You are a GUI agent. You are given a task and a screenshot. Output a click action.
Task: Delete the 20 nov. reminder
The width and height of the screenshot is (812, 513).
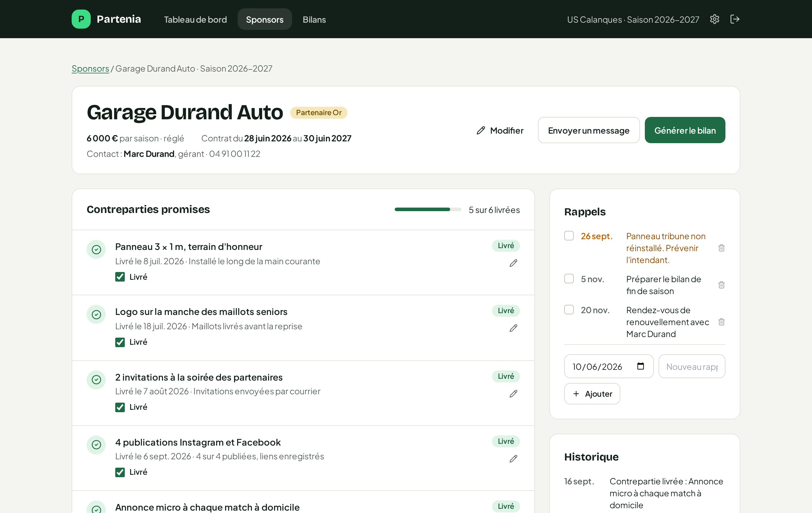point(721,322)
